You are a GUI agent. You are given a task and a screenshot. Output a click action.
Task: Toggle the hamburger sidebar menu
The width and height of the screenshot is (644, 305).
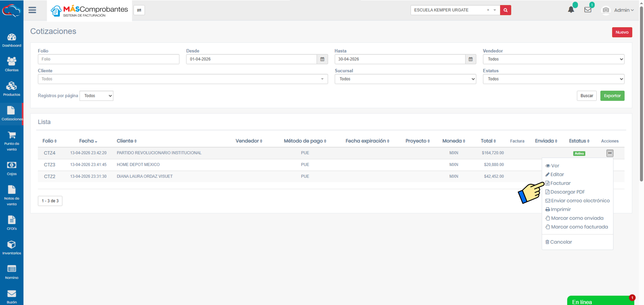(32, 10)
